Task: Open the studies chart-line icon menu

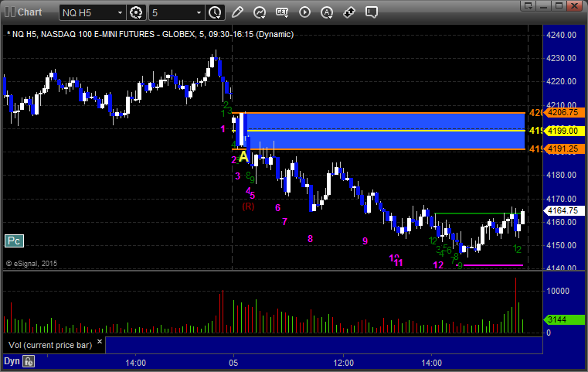Action: coord(259,12)
